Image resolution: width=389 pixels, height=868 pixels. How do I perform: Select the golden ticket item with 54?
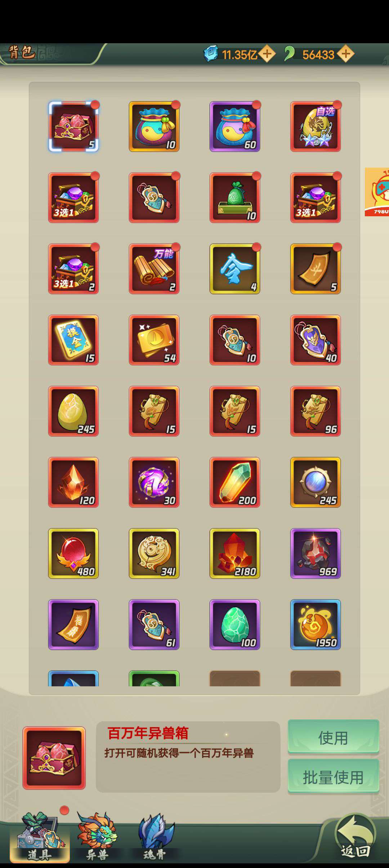154,340
